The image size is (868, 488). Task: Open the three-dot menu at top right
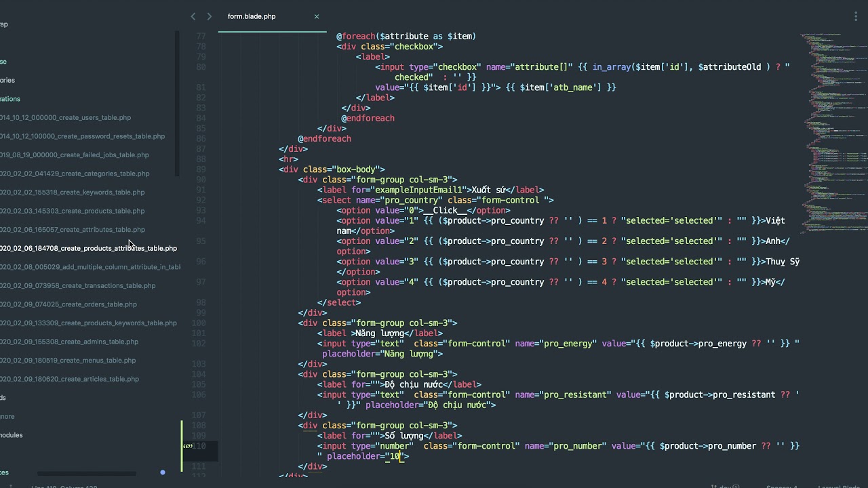(856, 16)
